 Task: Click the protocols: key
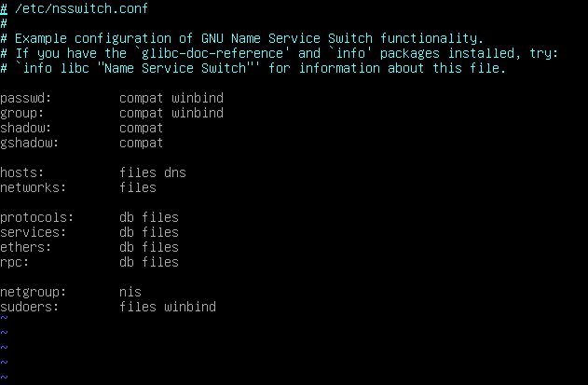[36, 217]
